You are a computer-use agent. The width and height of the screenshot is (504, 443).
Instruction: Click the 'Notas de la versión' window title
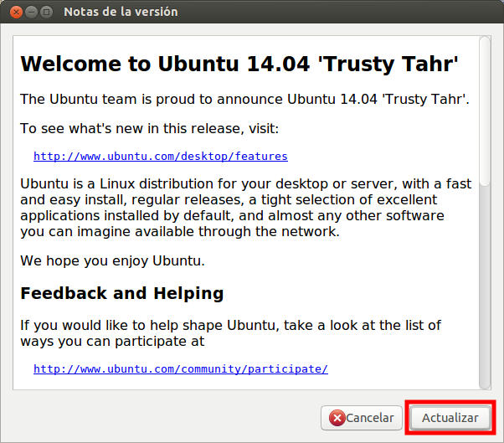click(x=121, y=12)
